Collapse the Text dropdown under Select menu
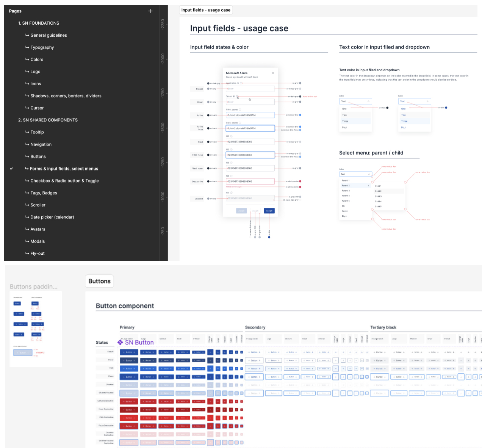 [369, 174]
